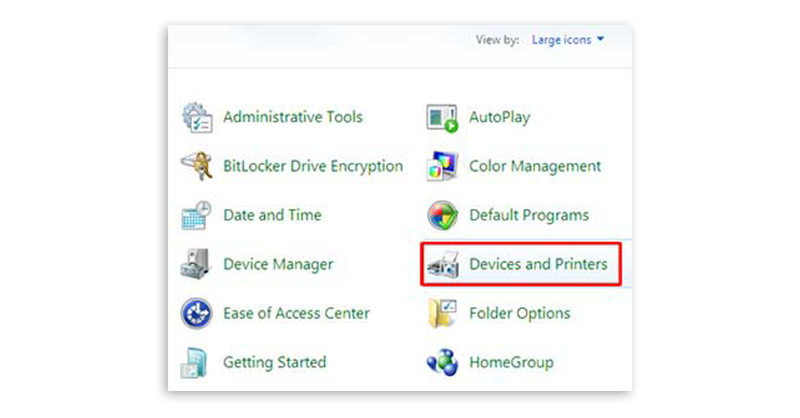Click the Getting Started icon
Image resolution: width=800 pixels, height=418 pixels.
(x=197, y=362)
